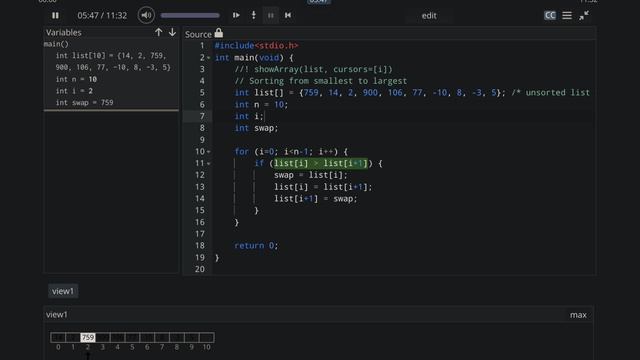Viewport: 640px width, 360px height.
Task: Click the Source panel title
Action: click(x=198, y=34)
